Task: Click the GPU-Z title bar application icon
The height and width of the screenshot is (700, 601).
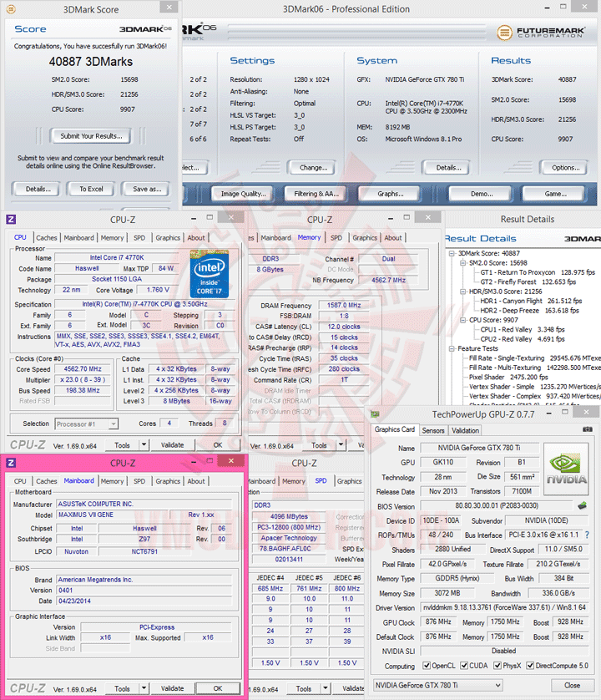Action: point(375,414)
